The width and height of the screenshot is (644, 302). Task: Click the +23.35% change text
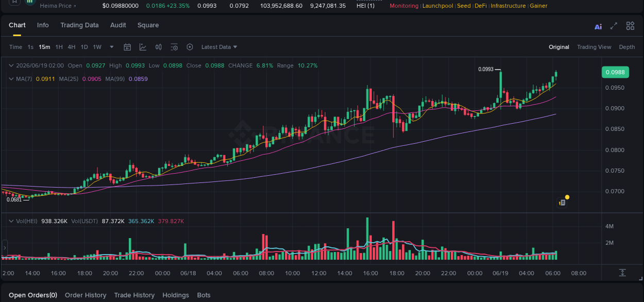coord(178,6)
